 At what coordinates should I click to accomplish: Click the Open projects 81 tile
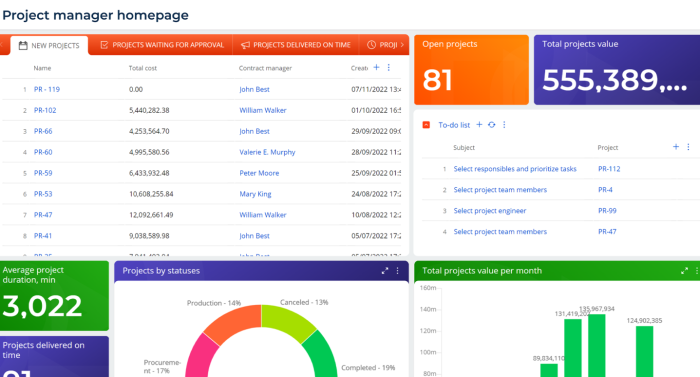pyautogui.click(x=471, y=70)
